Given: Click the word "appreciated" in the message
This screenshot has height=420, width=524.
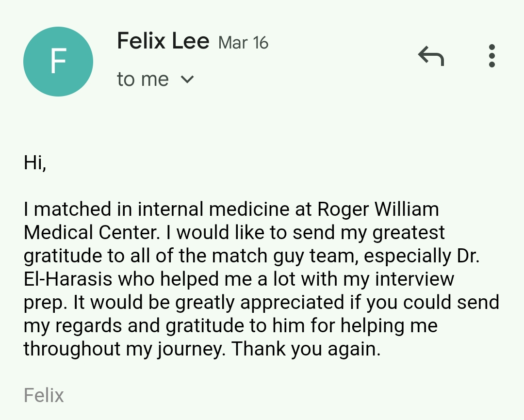Looking at the screenshot, I should 292,303.
